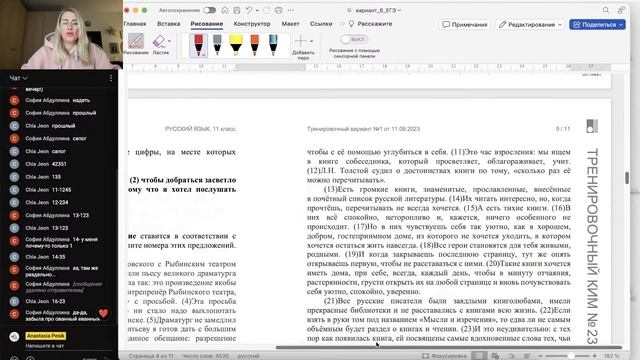Screen dimensions: 640x360
Task: Click the Home icon in title bar
Action: [225, 10]
